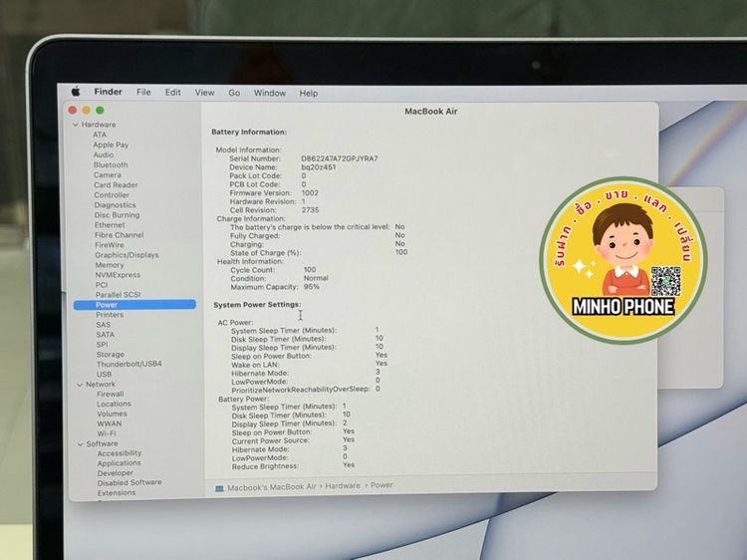Viewport: 747px width, 560px height.
Task: Select ATA in the sidebar
Action: tap(100, 135)
